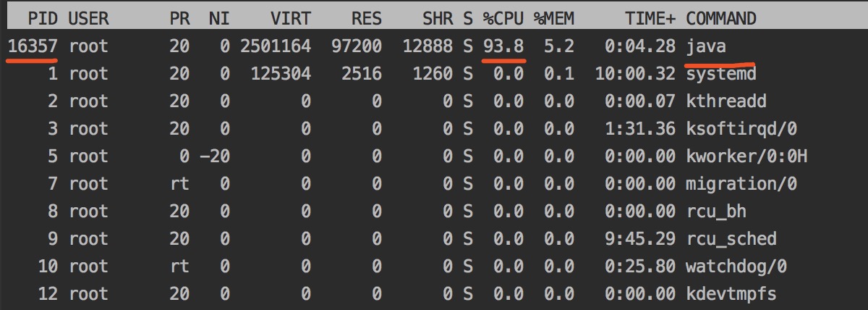
Task: Click the rcu_sched process name
Action: click(x=731, y=239)
